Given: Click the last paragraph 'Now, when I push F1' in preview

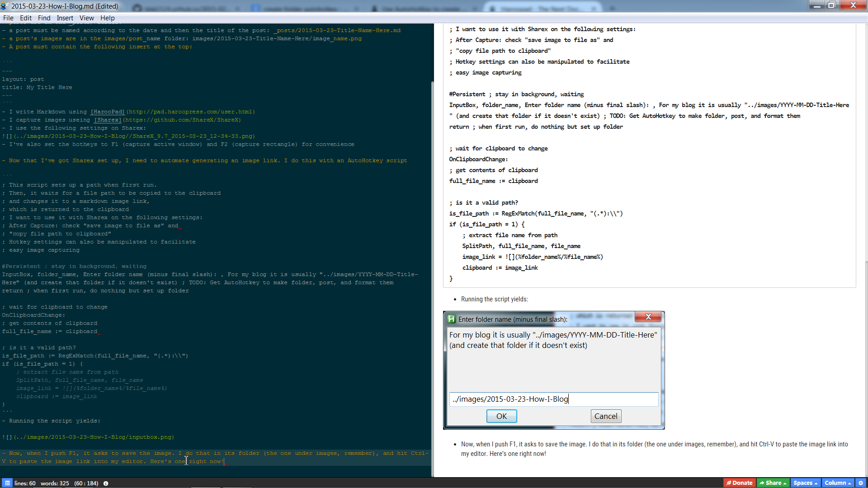Looking at the screenshot, I should [655, 449].
